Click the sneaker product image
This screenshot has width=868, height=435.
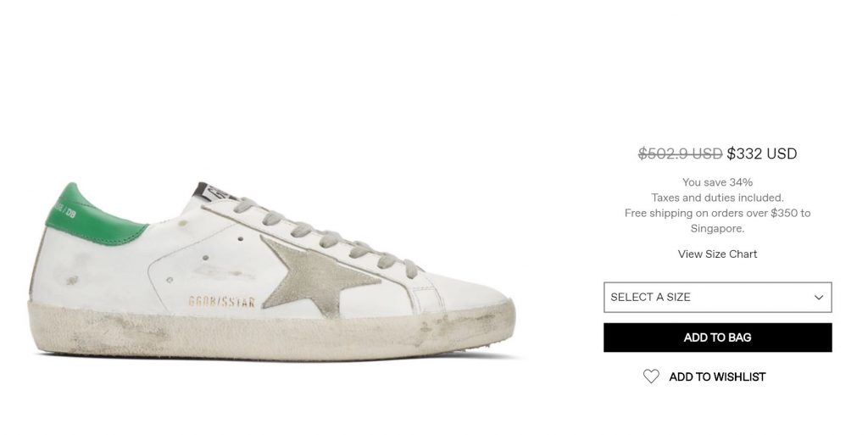click(x=271, y=271)
